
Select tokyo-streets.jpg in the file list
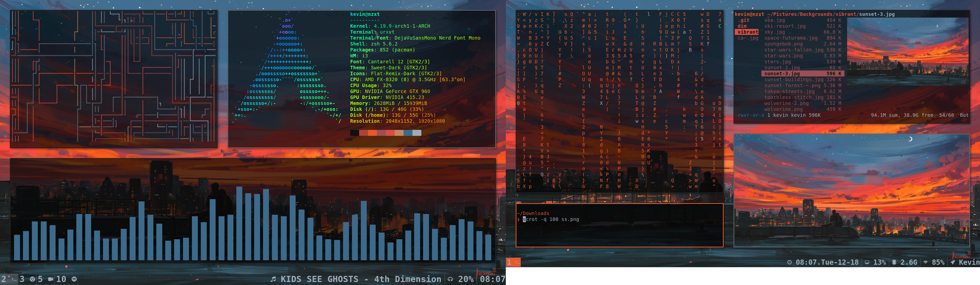click(x=789, y=92)
